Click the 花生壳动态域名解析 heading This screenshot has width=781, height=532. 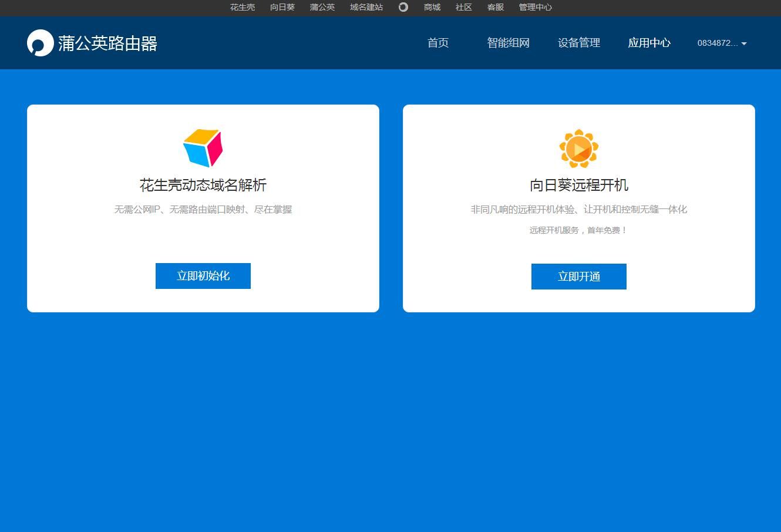click(x=203, y=185)
